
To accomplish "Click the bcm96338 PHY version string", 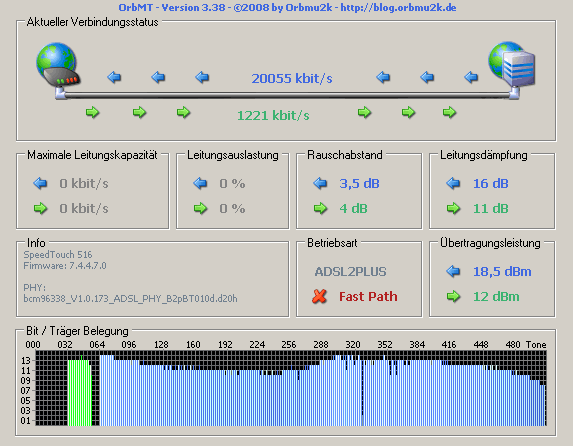I will click(130, 299).
